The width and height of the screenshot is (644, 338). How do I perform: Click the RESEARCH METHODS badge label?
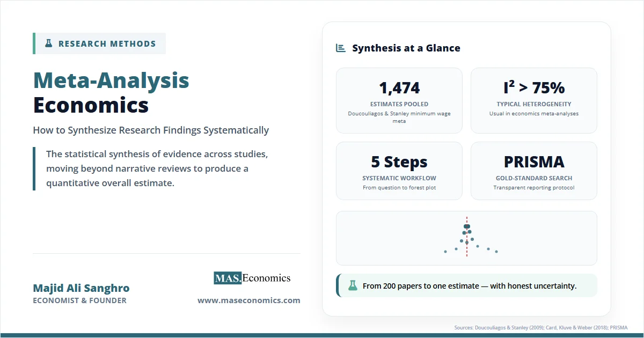coord(107,44)
